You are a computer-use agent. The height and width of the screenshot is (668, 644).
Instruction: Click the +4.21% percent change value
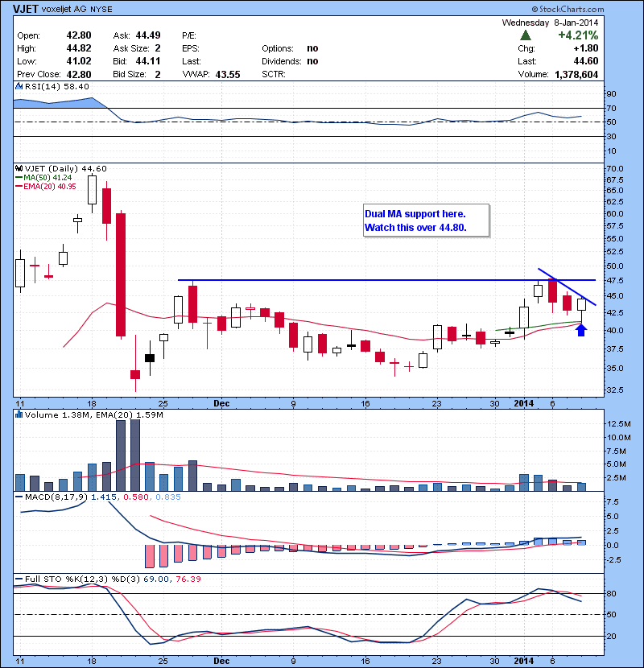pyautogui.click(x=578, y=35)
